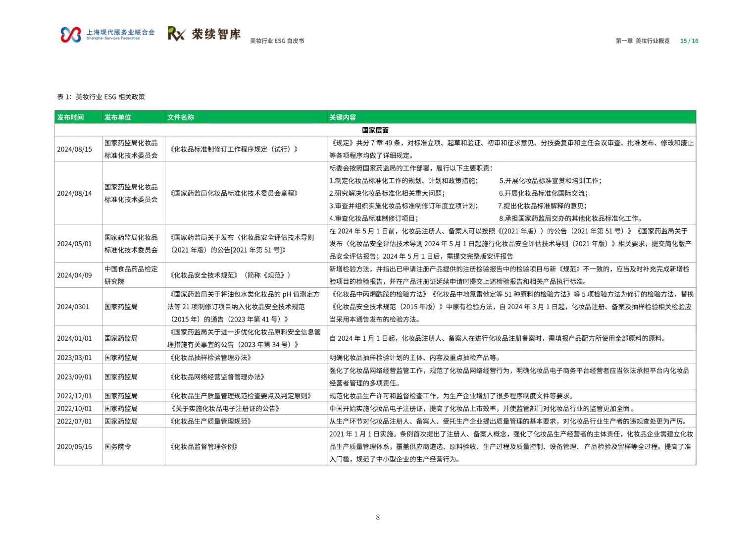Image resolution: width=756 pixels, height=535 pixels.
Task: Click the text 6.开展化妆品标准化国际交流
Action: [544, 193]
